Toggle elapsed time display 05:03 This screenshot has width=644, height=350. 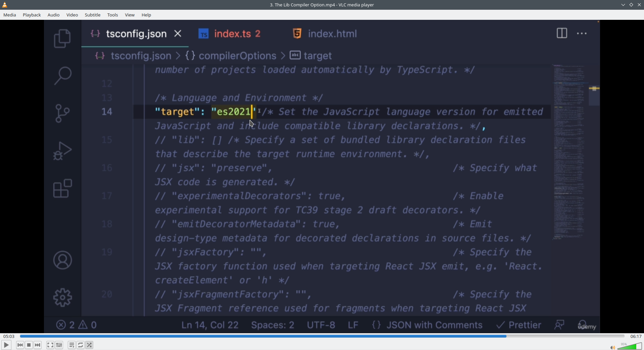(9, 336)
